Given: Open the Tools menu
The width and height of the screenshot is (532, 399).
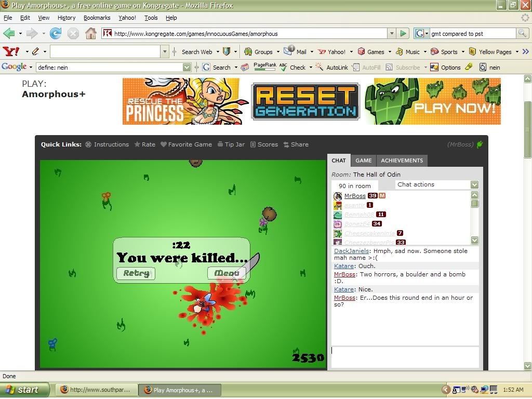Looking at the screenshot, I should pyautogui.click(x=151, y=18).
